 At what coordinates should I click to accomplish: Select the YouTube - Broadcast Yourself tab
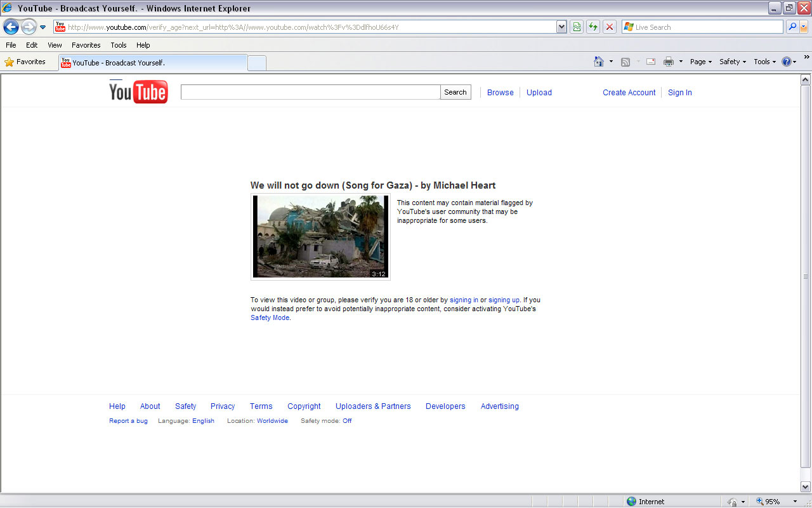[152, 63]
